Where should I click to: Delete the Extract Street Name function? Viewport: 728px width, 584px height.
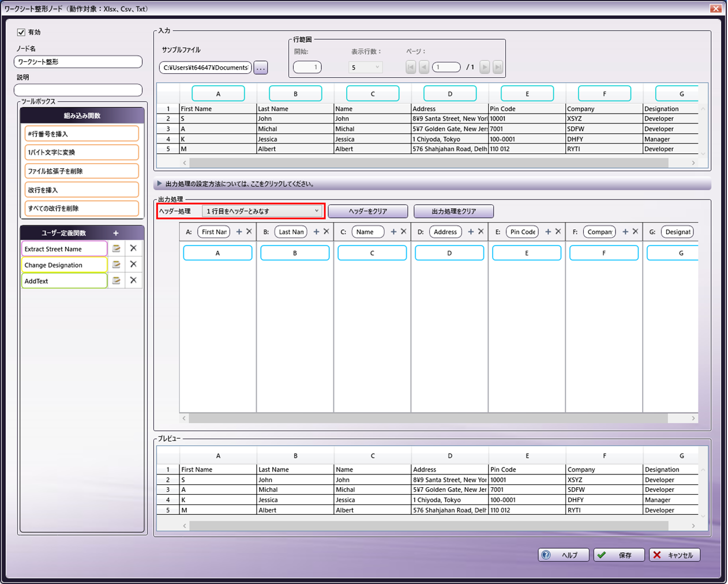coord(133,248)
